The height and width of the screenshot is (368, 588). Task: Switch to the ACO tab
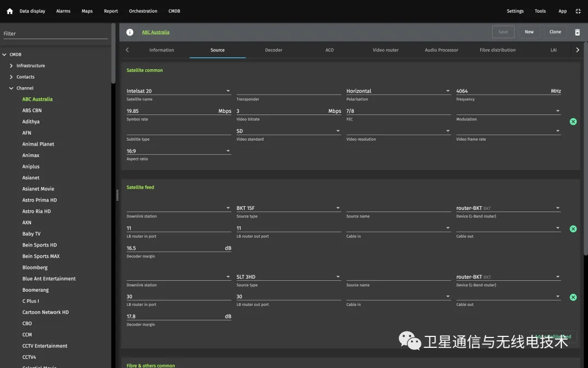(329, 50)
